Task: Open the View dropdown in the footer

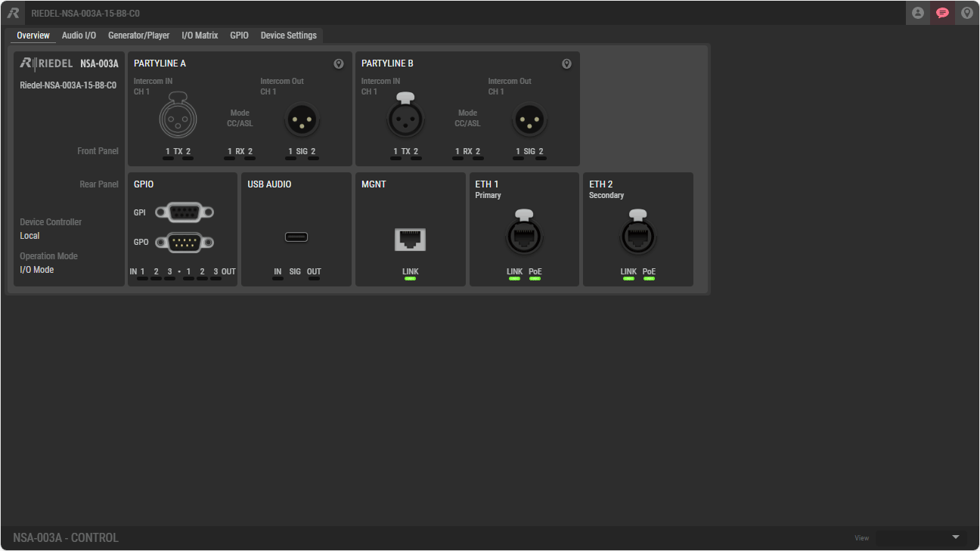Action: point(921,537)
